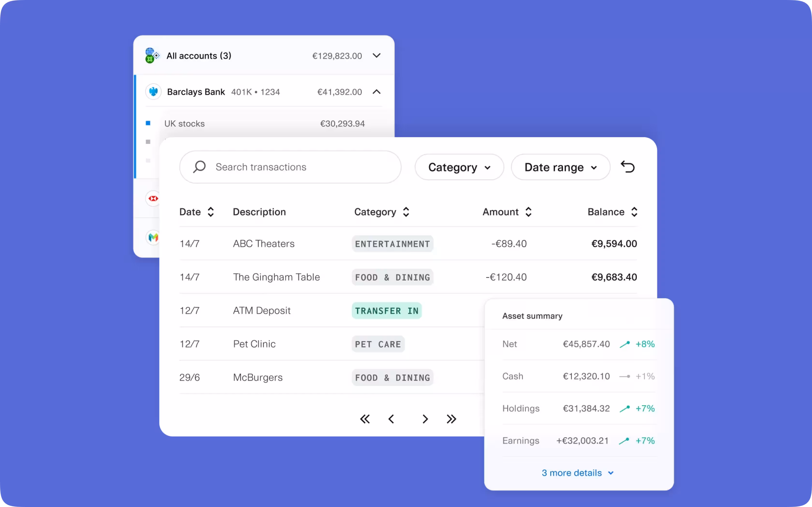Jump to first page with double-left chevron
812x507 pixels.
365,419
